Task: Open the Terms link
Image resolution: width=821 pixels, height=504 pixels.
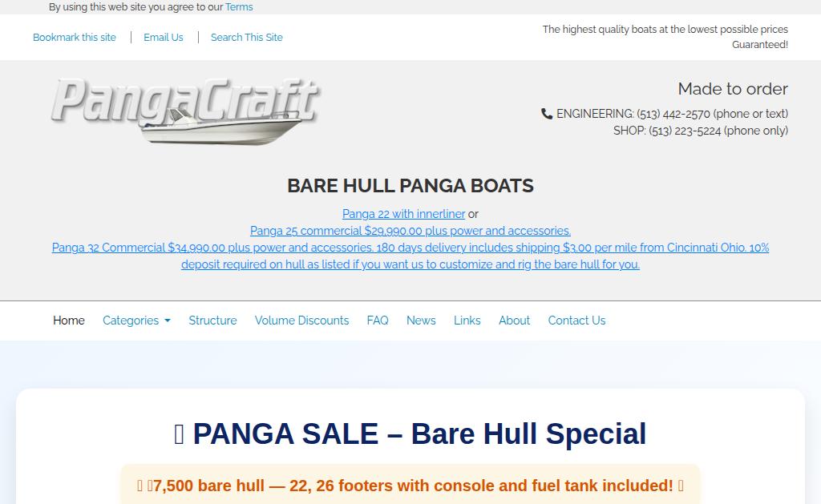Action: tap(239, 6)
